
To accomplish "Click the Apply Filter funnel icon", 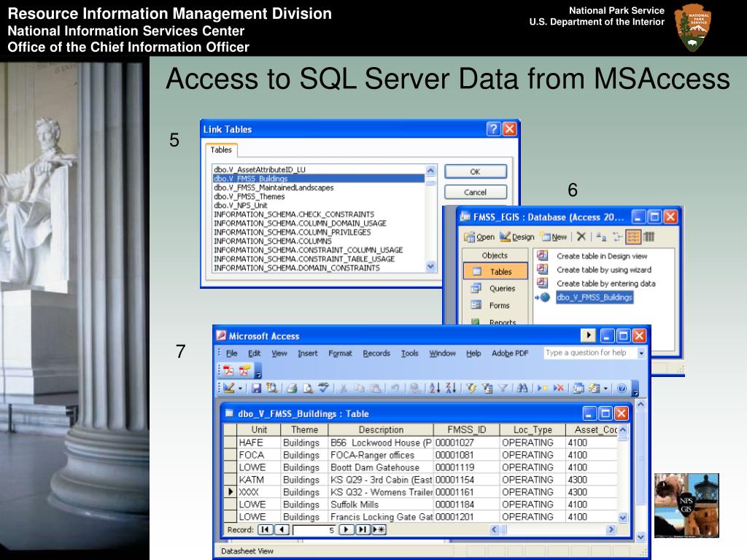I will 503,388.
